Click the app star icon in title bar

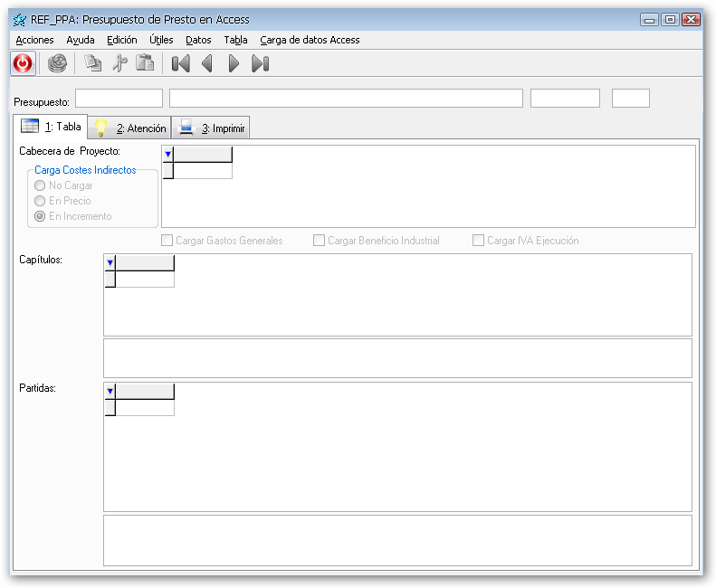pyautogui.click(x=19, y=20)
